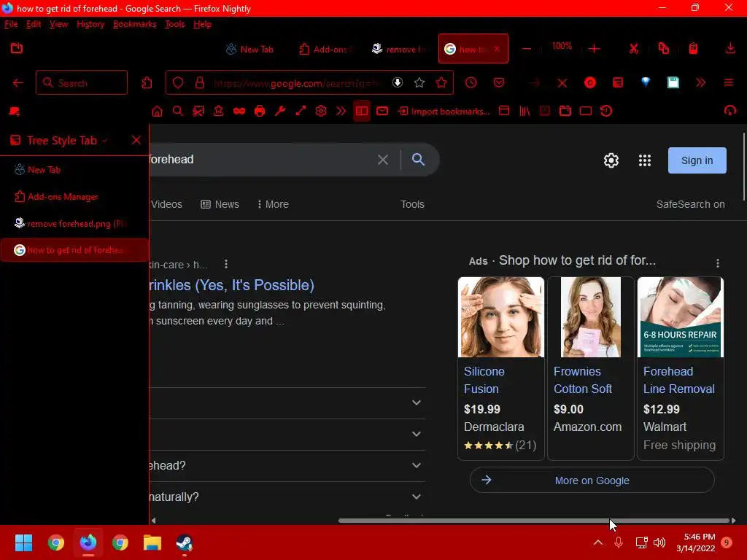Click the Forehead Line Removal product image
The image size is (747, 560).
681,317
